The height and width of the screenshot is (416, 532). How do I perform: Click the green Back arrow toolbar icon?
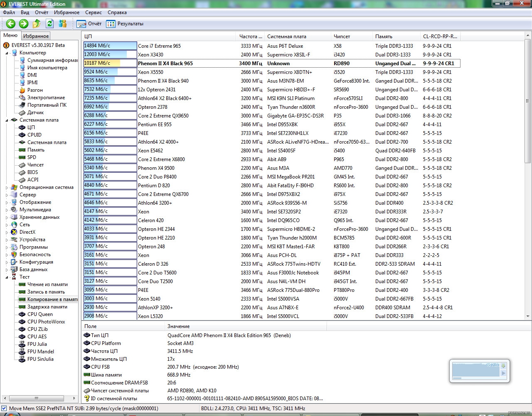click(x=10, y=24)
